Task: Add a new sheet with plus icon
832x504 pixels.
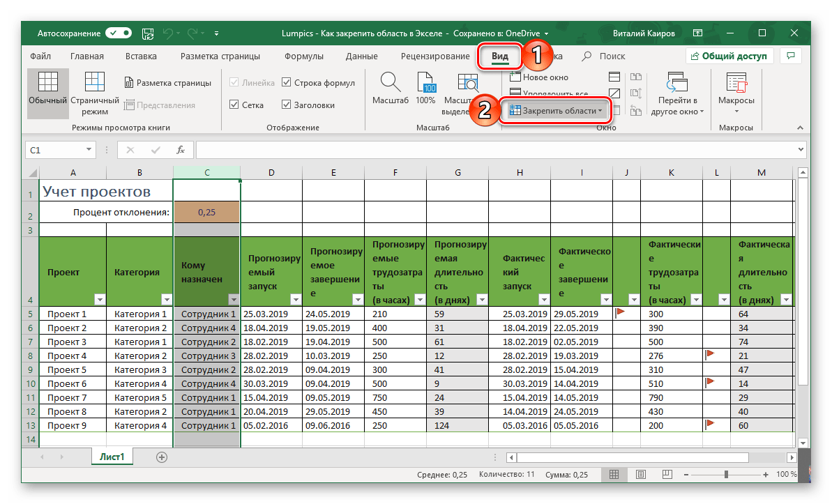Action: pos(162,457)
